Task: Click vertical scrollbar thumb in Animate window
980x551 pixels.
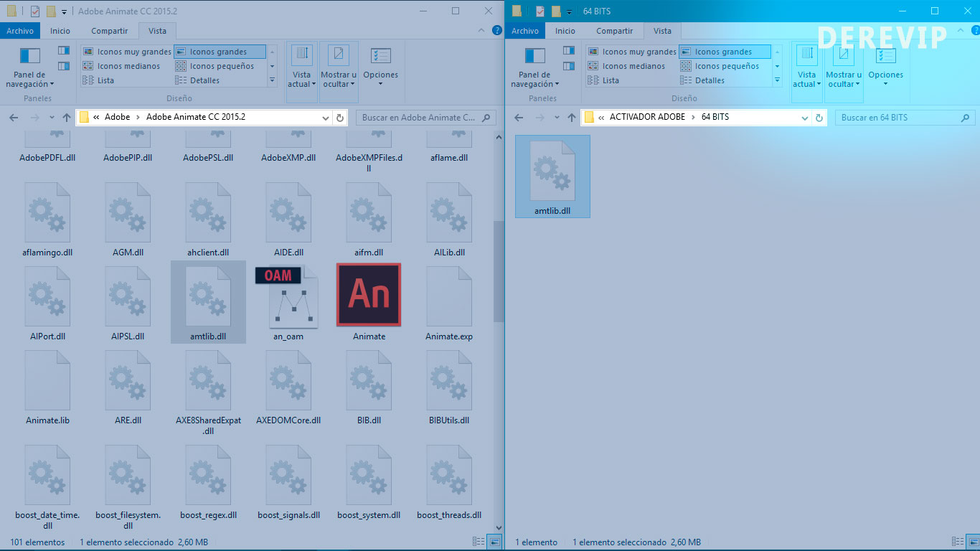Action: [499, 271]
